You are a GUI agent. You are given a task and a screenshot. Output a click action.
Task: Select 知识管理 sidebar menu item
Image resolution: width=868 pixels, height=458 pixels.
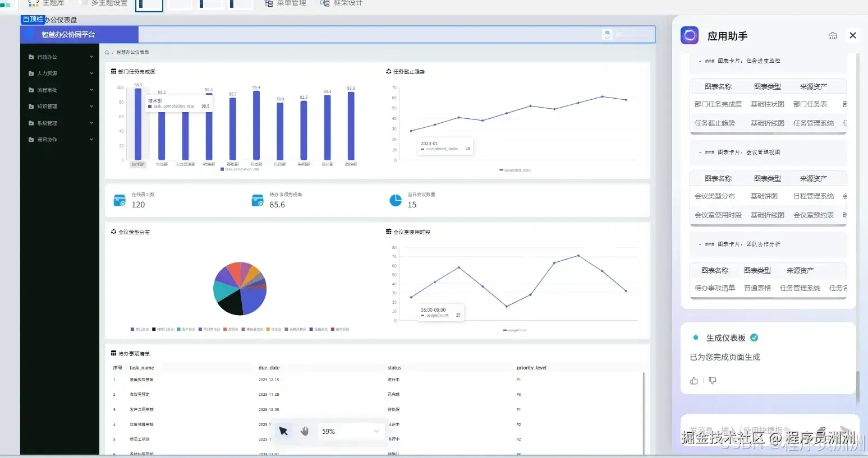point(60,107)
